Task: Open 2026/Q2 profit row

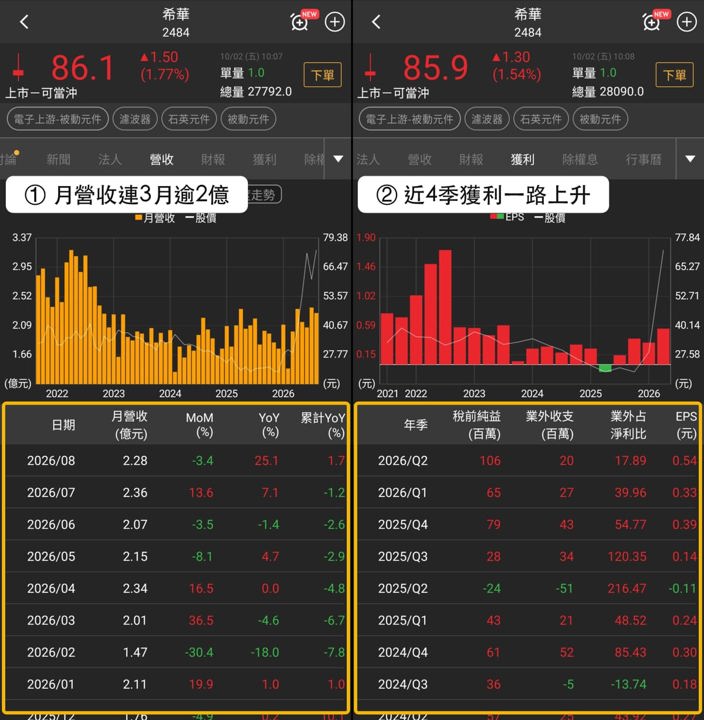Action: (x=529, y=460)
